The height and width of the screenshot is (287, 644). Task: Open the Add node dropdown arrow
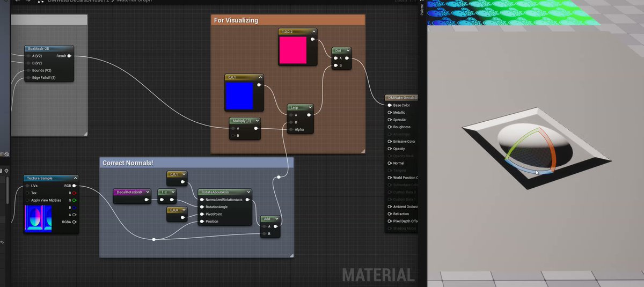(x=275, y=219)
